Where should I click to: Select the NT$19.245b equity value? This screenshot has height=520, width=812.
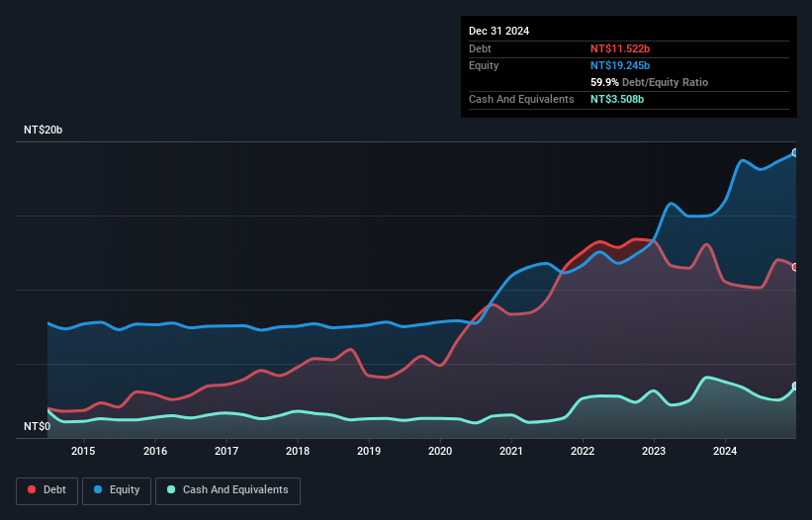[620, 65]
